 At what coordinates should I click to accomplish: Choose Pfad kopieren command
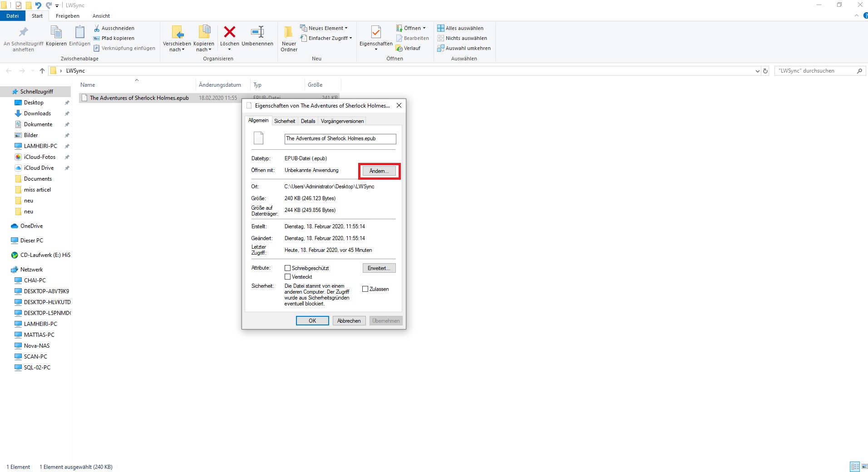pyautogui.click(x=114, y=38)
